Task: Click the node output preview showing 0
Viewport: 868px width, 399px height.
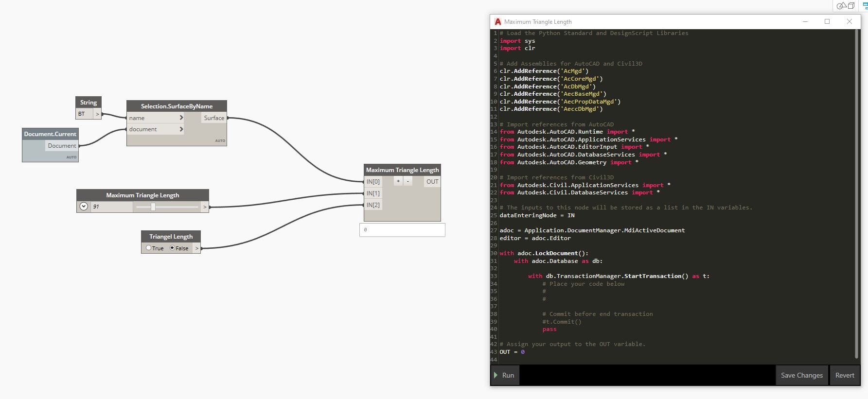Action: pyautogui.click(x=402, y=230)
